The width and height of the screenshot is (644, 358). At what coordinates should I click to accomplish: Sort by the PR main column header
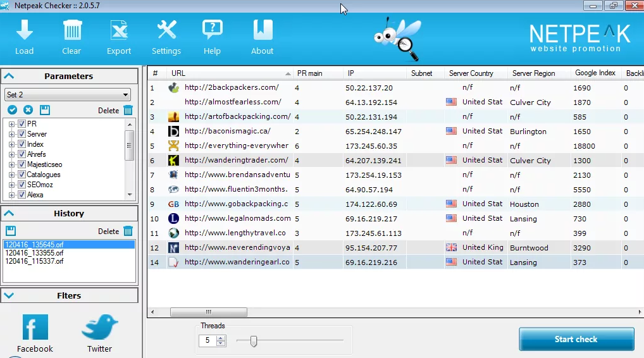[x=318, y=73]
